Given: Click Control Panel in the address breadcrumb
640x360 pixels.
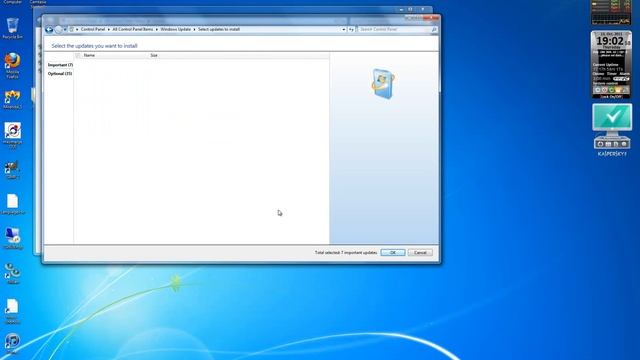Looking at the screenshot, I should coord(93,29).
